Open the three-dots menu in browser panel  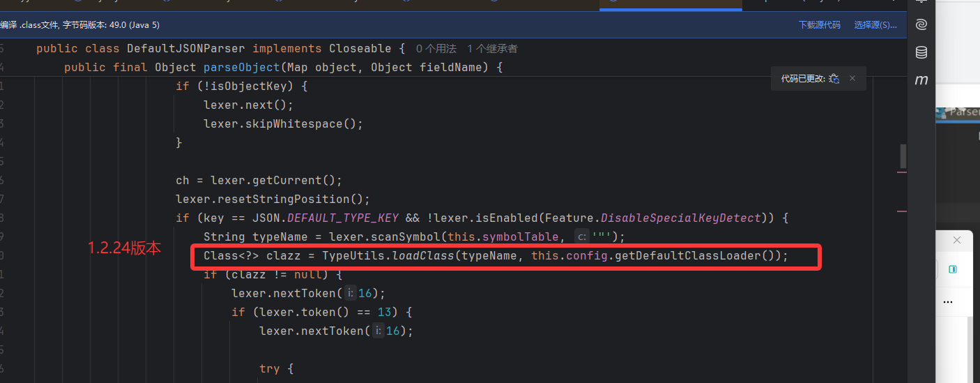pos(948,302)
